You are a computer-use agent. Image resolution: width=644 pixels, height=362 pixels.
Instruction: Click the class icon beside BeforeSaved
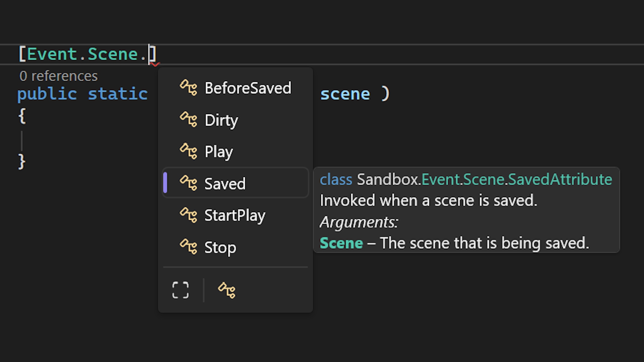click(x=189, y=88)
